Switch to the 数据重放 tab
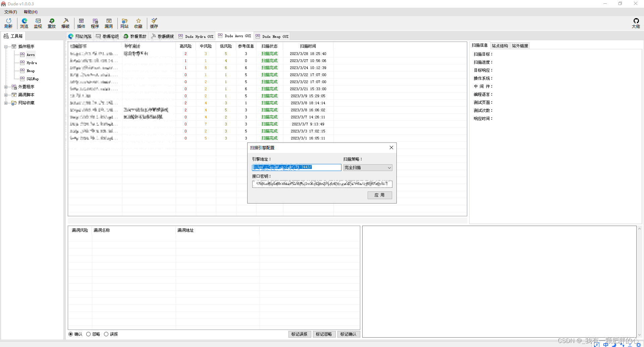The width and height of the screenshot is (644, 347). click(x=135, y=37)
